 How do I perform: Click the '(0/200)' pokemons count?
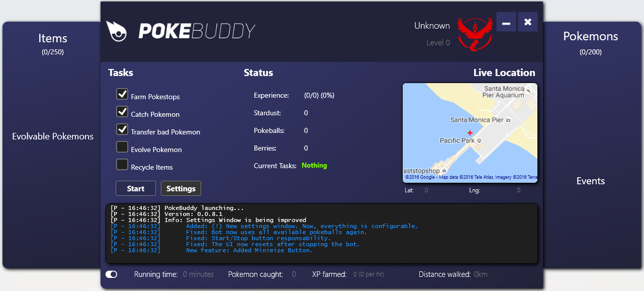591,52
